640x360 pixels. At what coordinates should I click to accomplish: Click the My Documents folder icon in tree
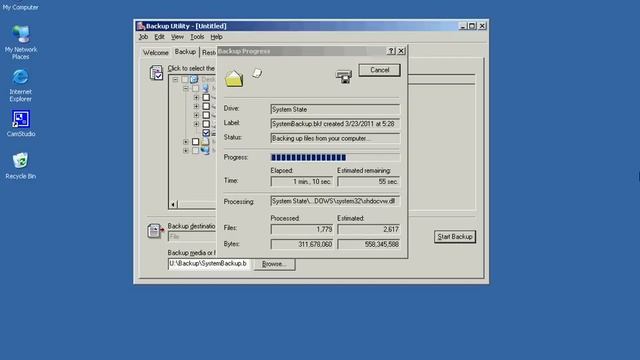205,142
